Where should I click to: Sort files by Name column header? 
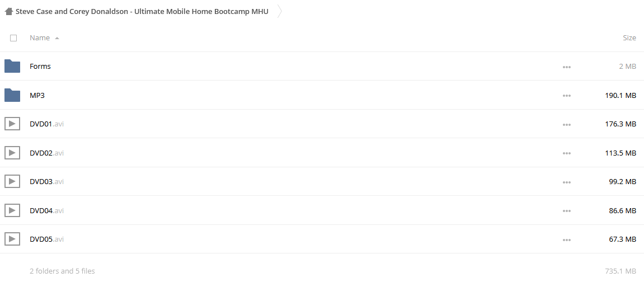(x=40, y=37)
